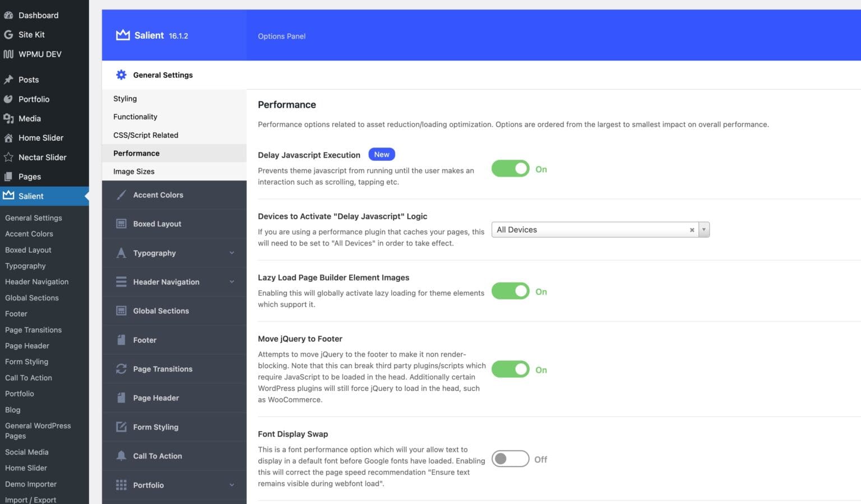Click the Portfolio grid icon in panel
The height and width of the screenshot is (504, 861).
click(121, 484)
